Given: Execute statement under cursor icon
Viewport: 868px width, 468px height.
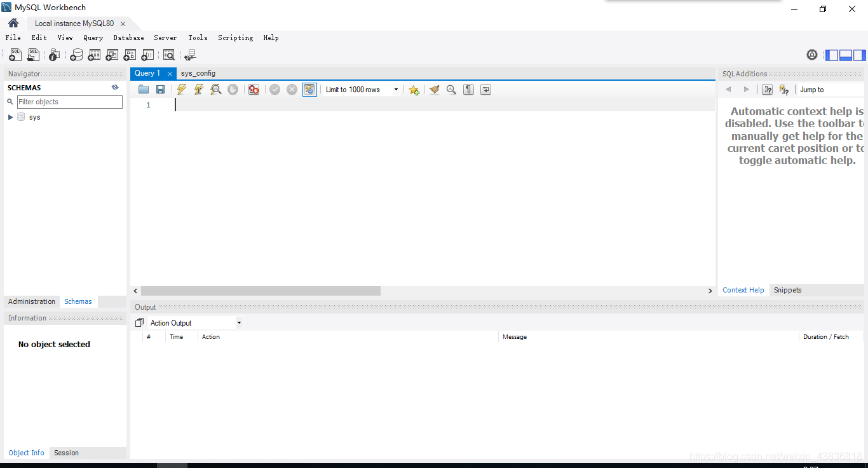Looking at the screenshot, I should coord(199,90).
